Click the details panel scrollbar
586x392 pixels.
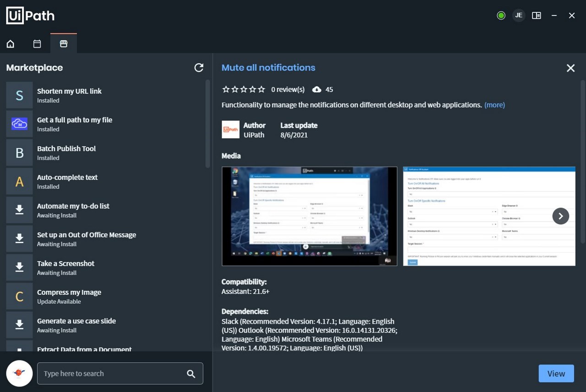click(583, 161)
